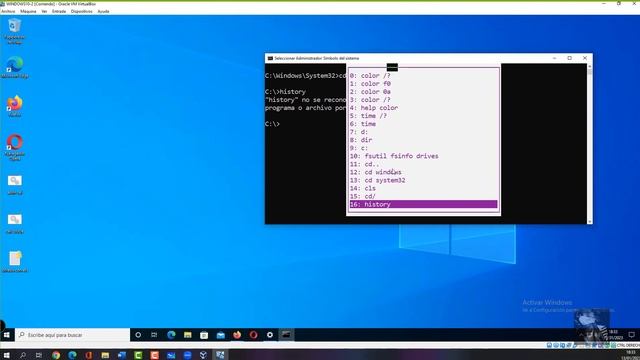Open the Ver menu in VirtualBox
Screen dimensions: 640x360
pyautogui.click(x=44, y=11)
